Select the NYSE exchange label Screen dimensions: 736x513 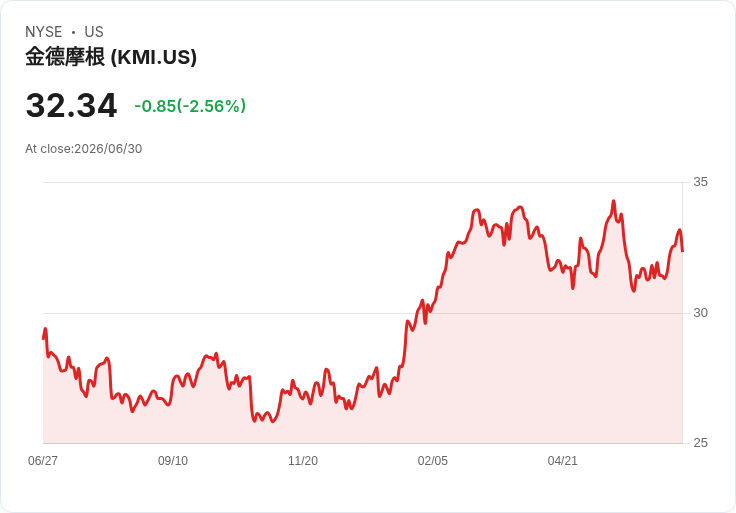click(x=44, y=32)
